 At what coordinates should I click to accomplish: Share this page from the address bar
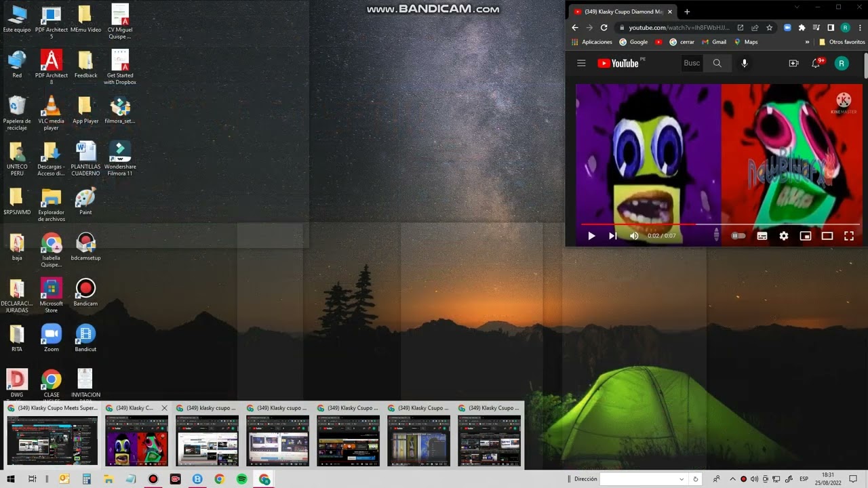[755, 28]
